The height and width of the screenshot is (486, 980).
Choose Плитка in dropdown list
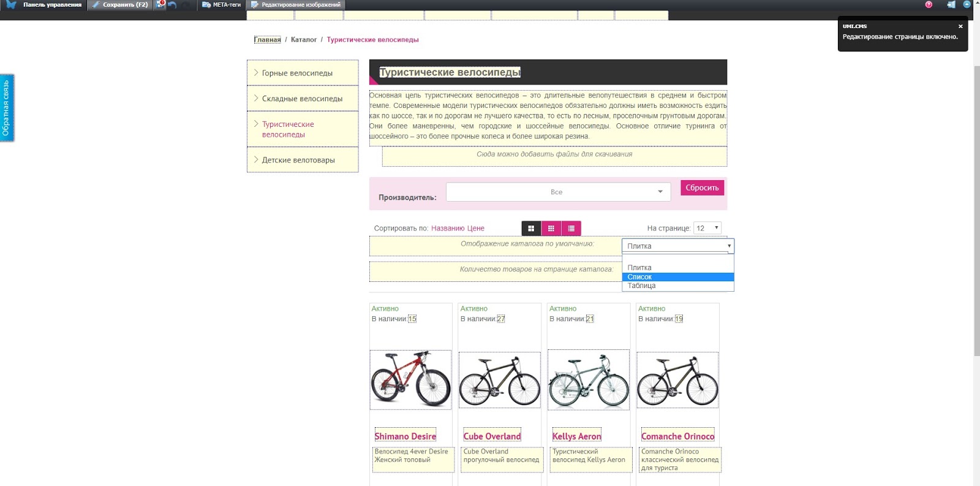678,268
